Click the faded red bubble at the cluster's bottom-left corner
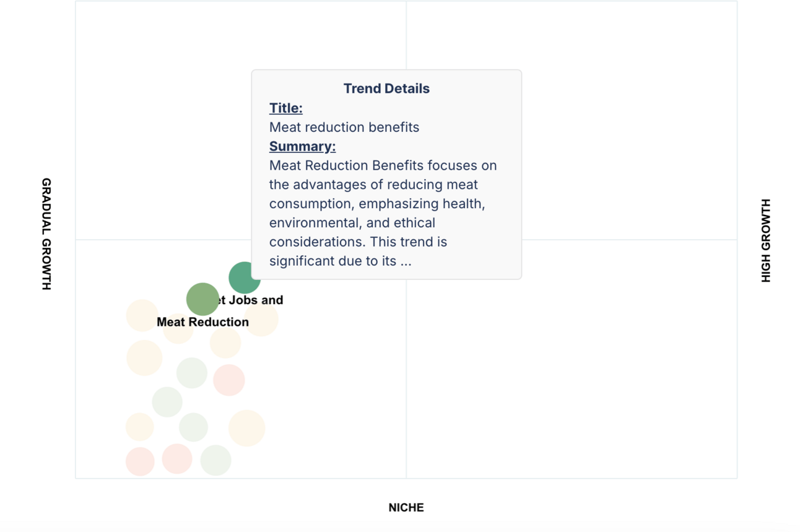The width and height of the screenshot is (800, 532). (140, 461)
